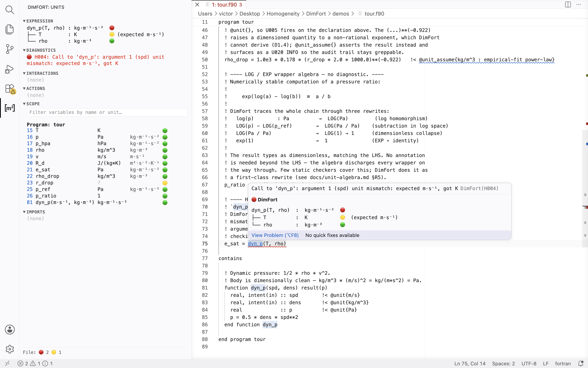Click DimFort breadcrumb folder
This screenshot has width=588, height=368.
coord(316,14)
